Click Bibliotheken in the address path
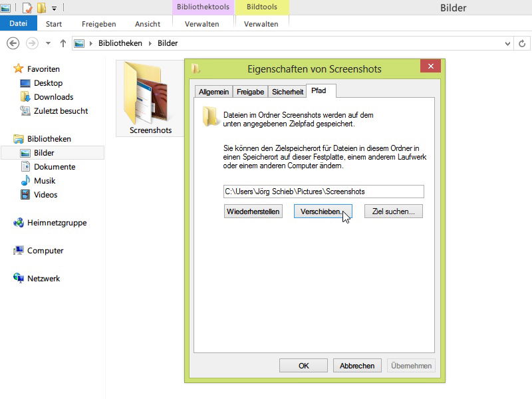Screen dimensions: 532x399 point(120,43)
